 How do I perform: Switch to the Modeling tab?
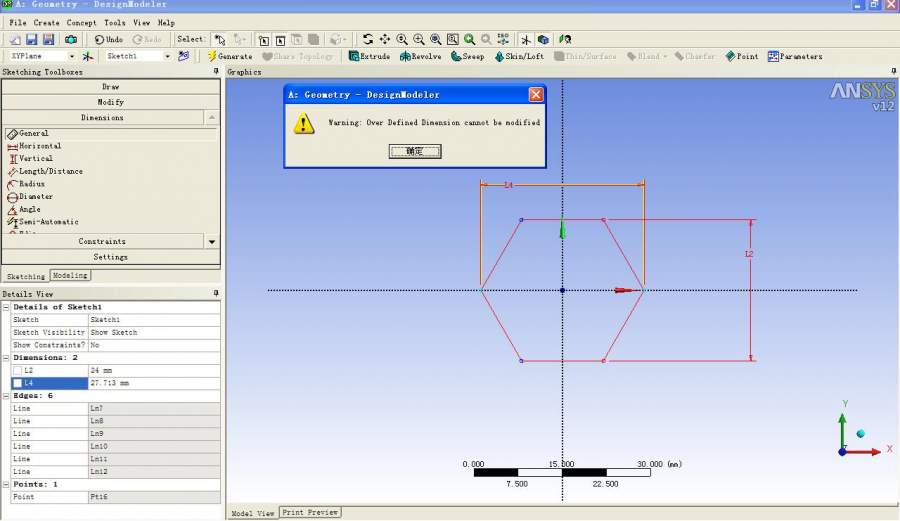pos(70,275)
